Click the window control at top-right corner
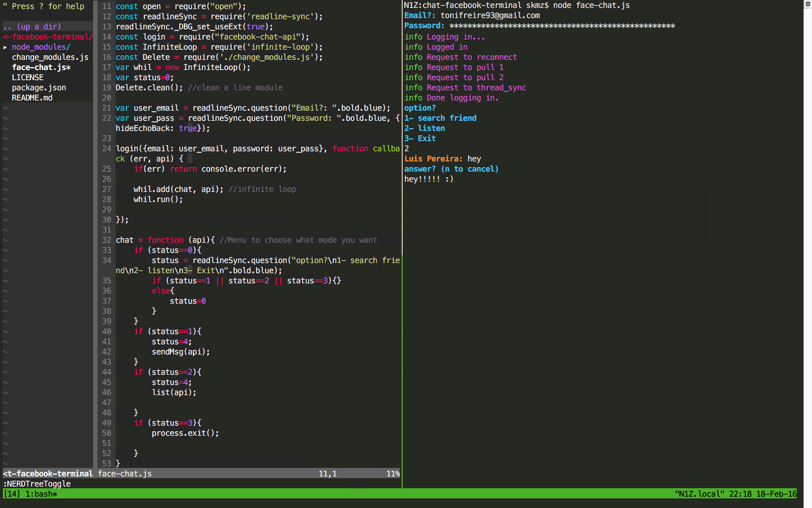Screen dimensions: 812x508 click(807, 3)
